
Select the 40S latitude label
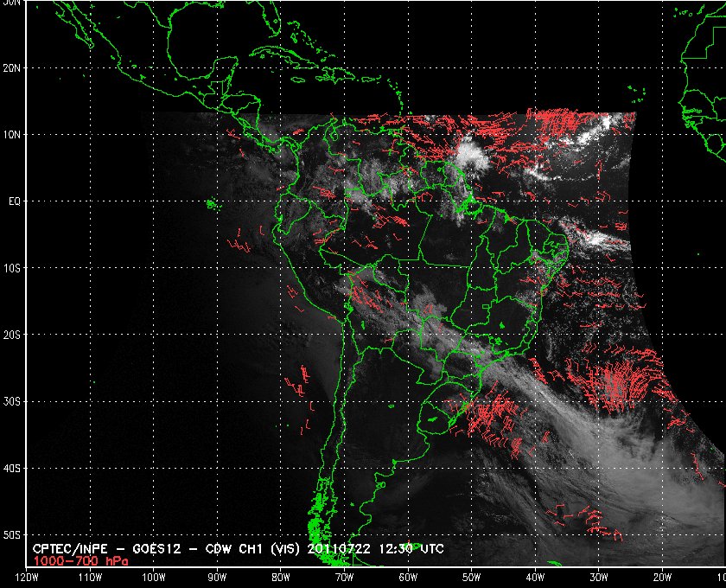click(11, 469)
